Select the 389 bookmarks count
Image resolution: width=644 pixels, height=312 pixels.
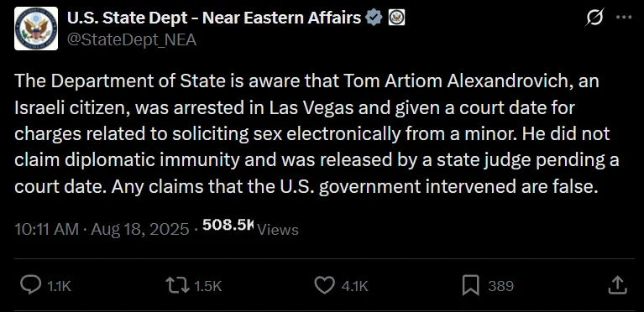[x=500, y=286]
